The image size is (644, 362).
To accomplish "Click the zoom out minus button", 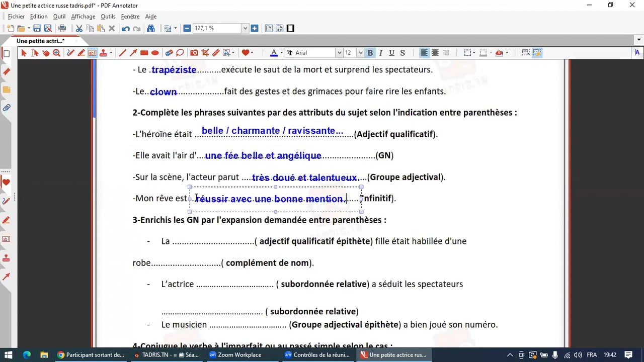I will coord(187,29).
